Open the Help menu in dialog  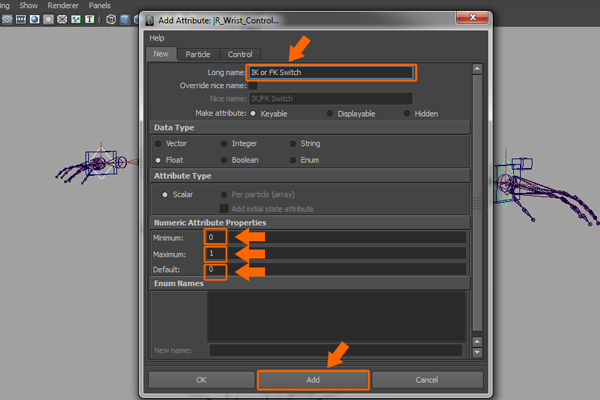(157, 38)
